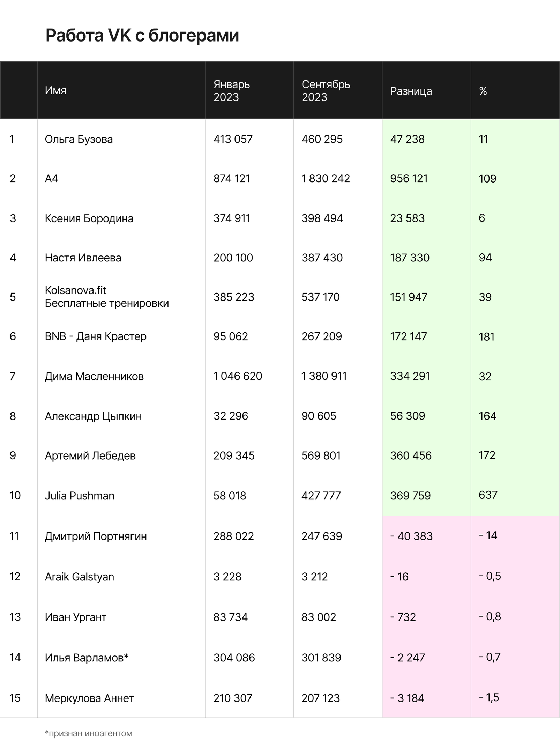Click the pink percentage cell - 1,5
The width and height of the screenshot is (560, 756).
pos(489,697)
